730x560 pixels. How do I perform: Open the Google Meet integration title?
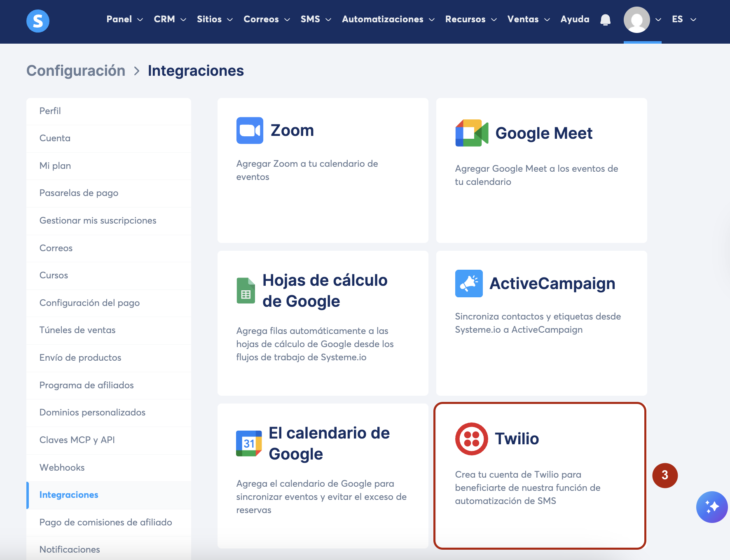tap(544, 133)
